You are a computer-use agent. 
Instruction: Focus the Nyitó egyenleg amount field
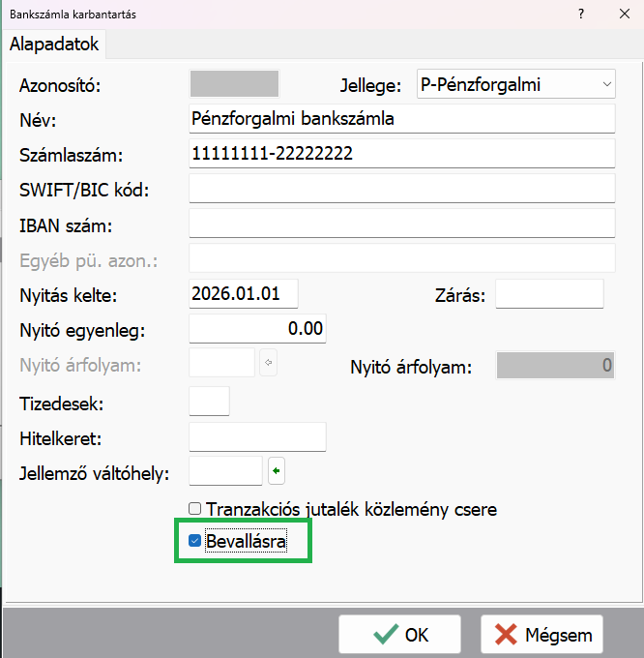point(257,329)
